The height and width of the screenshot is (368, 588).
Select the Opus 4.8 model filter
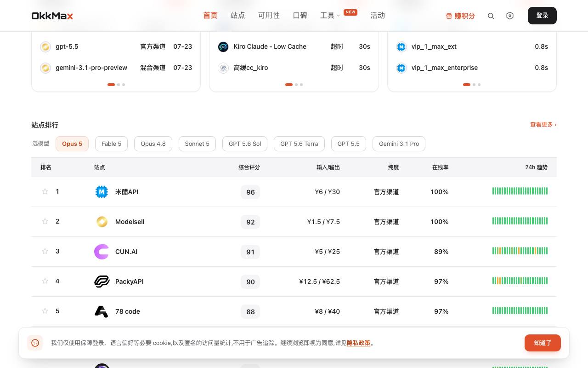point(153,144)
